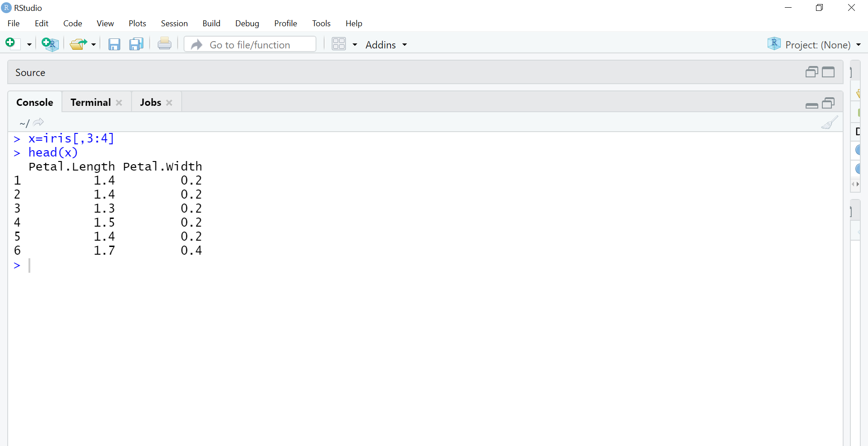Click the Save All documents icon

pos(136,44)
